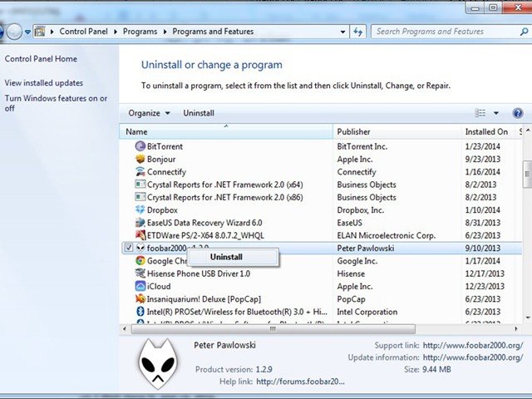Image resolution: width=532 pixels, height=399 pixels.
Task: Click the ELAN Microelectronic Corp. publisher cell
Action: [387, 235]
